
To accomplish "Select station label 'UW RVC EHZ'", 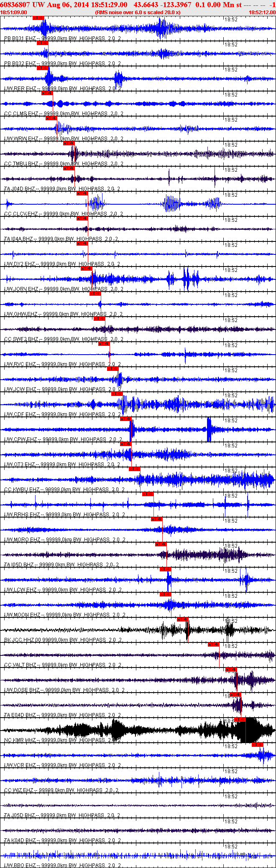I will pyautogui.click(x=20, y=364).
